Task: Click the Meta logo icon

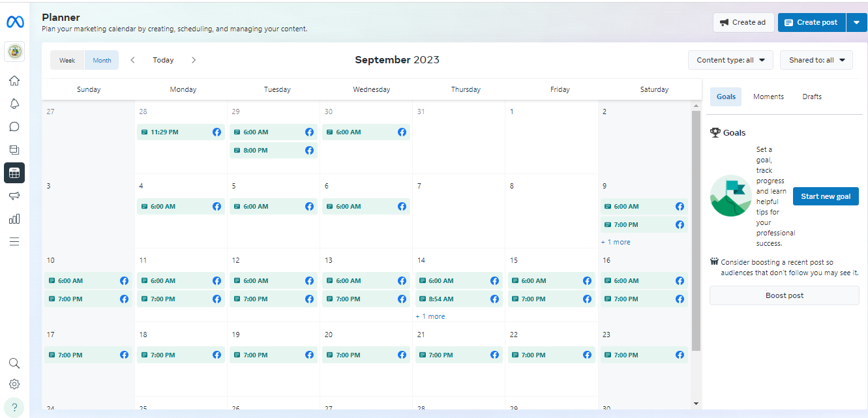Action: coord(15,22)
